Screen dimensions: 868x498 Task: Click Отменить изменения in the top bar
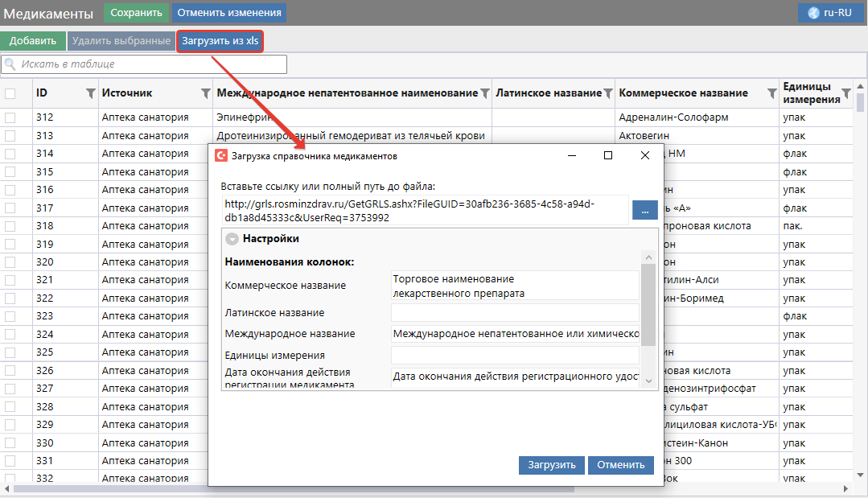pos(229,13)
